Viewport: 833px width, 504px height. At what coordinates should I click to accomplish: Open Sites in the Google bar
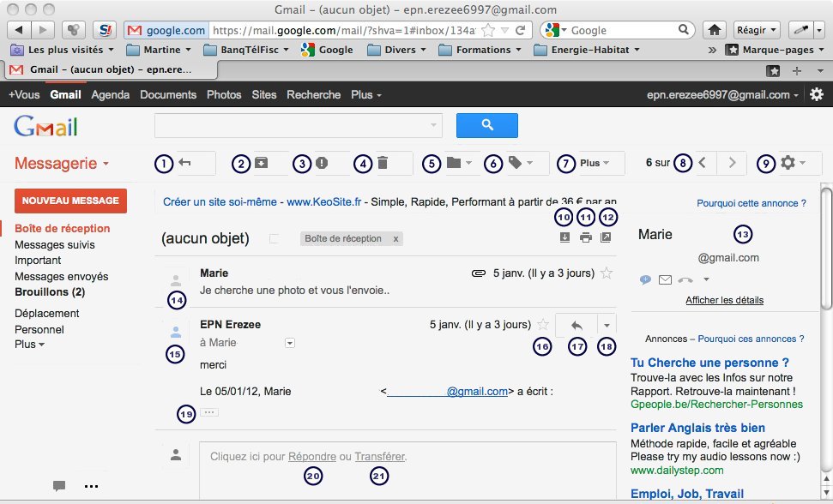click(264, 94)
